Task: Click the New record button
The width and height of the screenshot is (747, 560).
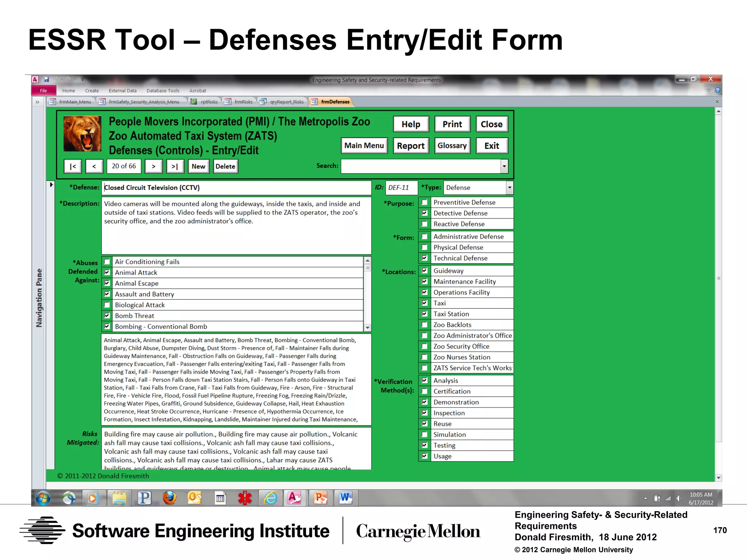Action: coord(198,166)
